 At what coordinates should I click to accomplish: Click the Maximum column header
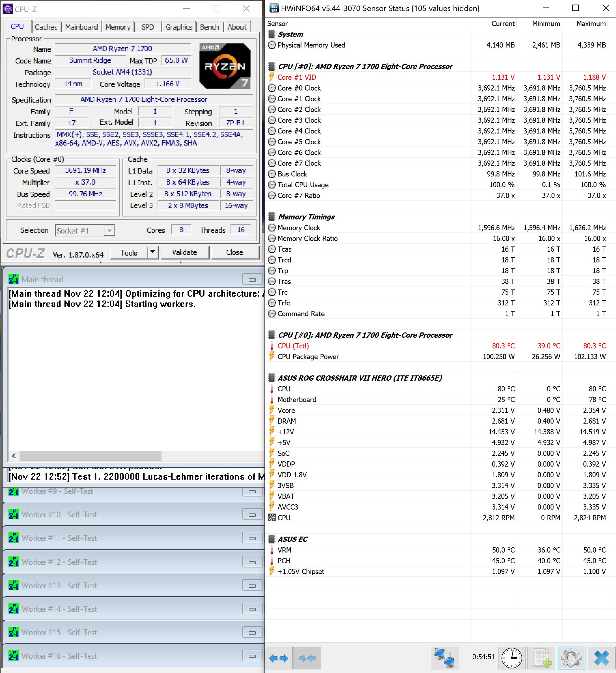pos(585,24)
